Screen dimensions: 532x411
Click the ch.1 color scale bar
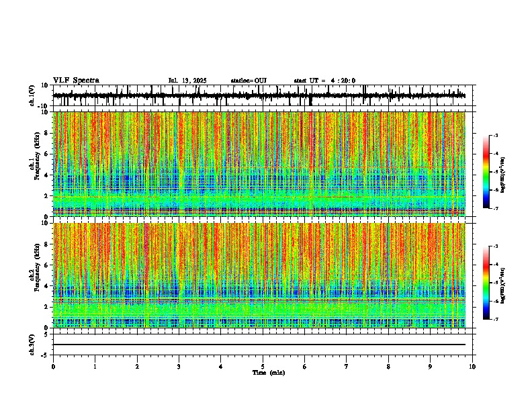[x=486, y=172]
